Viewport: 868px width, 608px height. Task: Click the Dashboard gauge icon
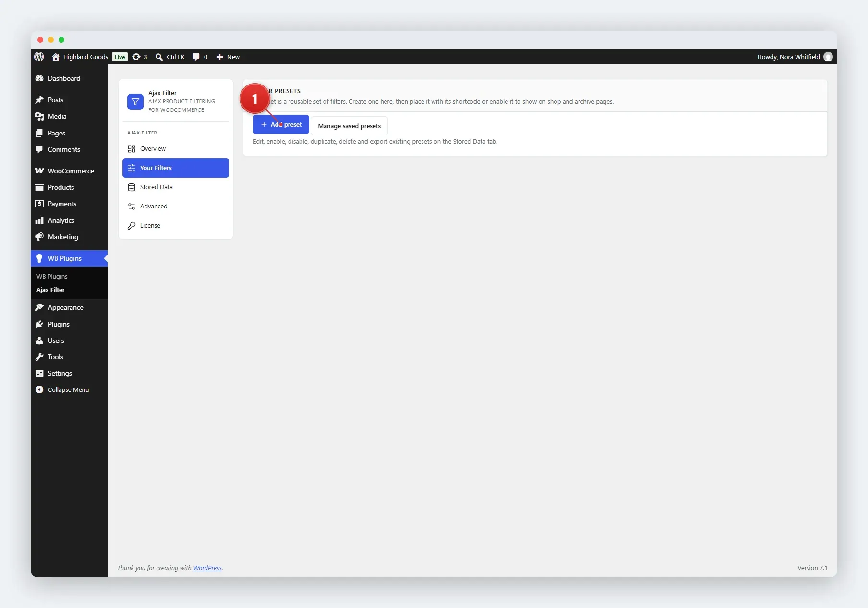coord(39,78)
